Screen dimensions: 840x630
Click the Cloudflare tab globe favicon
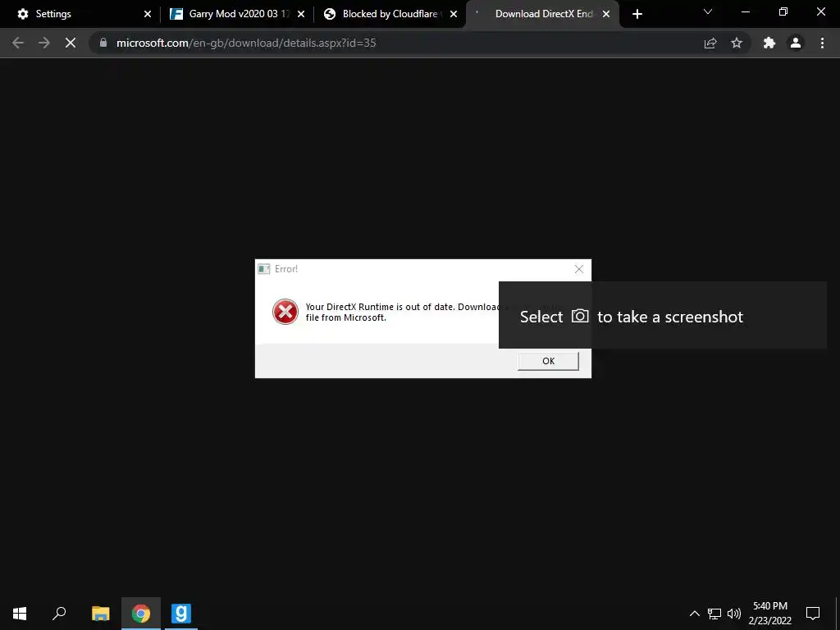(x=330, y=14)
